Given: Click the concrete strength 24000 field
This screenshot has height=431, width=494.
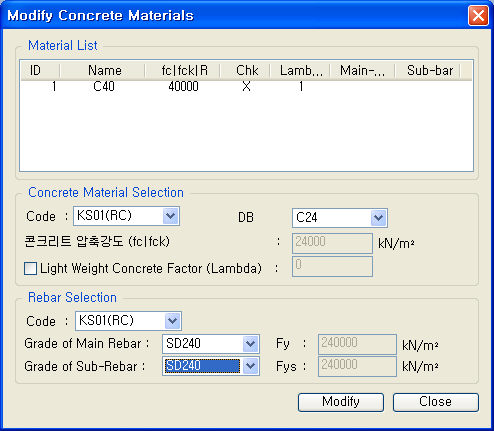Looking at the screenshot, I should pyautogui.click(x=332, y=243).
